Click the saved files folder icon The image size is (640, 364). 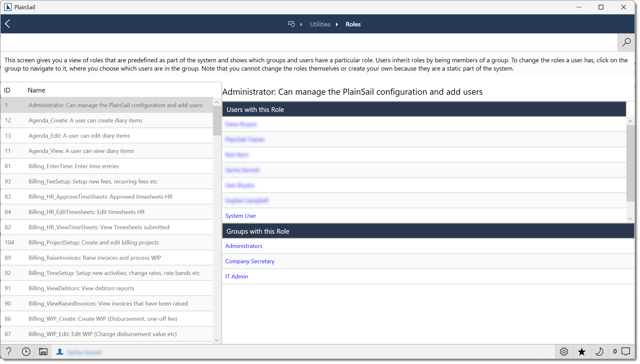tap(43, 352)
